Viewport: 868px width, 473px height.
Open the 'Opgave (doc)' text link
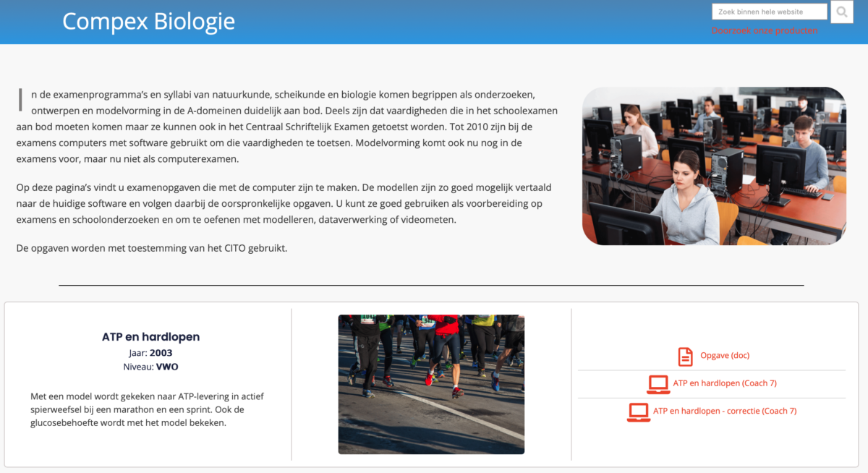coord(724,356)
